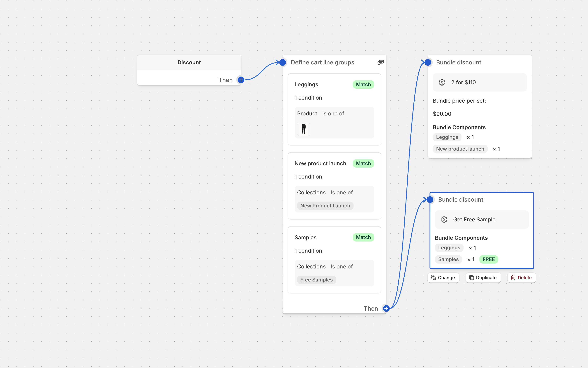Duplicate the selected Bundle discount node
This screenshot has width=588, height=368.
click(483, 278)
